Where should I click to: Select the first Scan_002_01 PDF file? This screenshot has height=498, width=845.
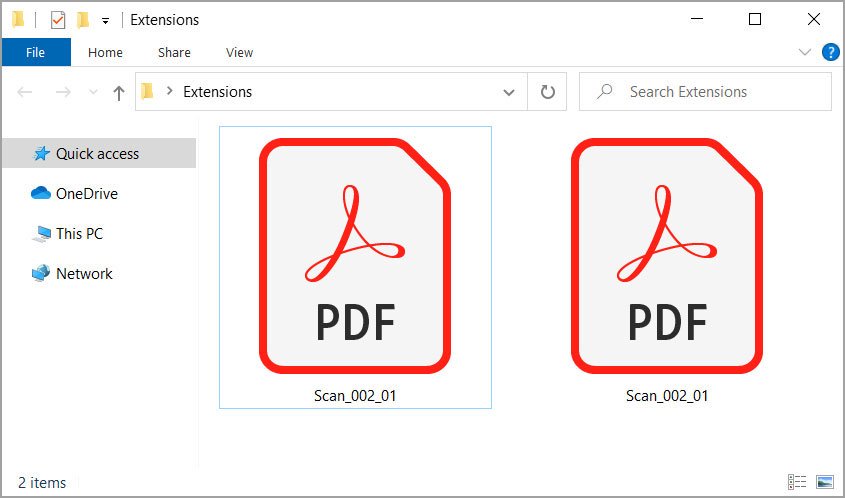(x=355, y=267)
